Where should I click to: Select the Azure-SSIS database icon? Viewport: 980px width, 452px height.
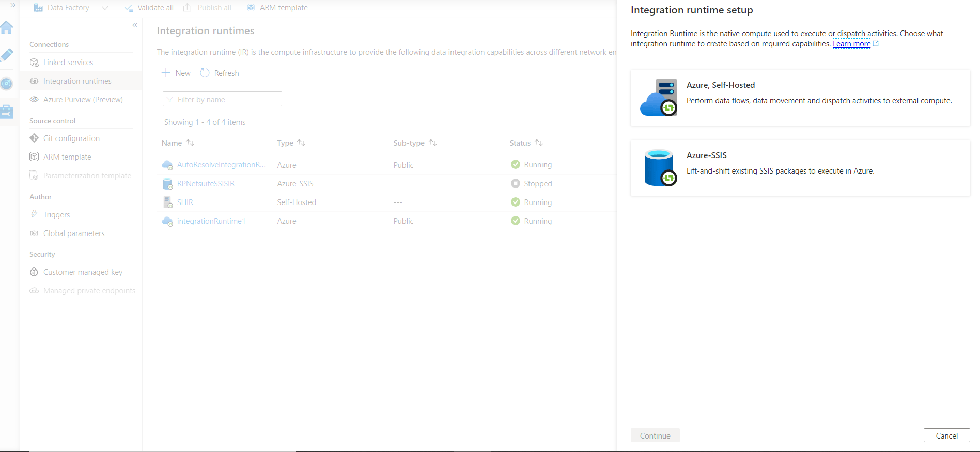pyautogui.click(x=659, y=168)
